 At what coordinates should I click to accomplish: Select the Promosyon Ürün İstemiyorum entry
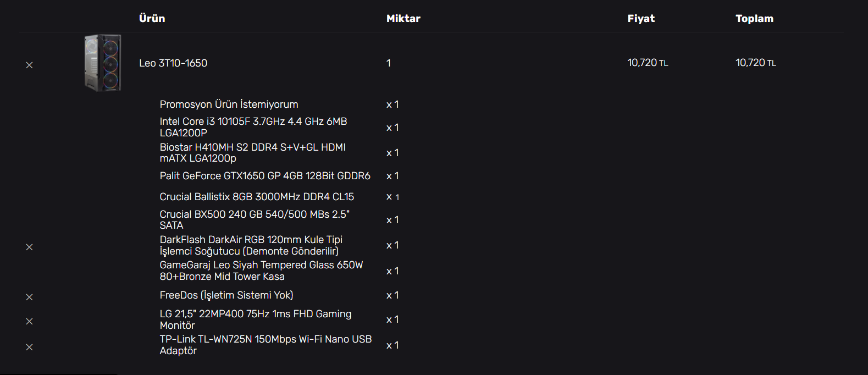click(229, 104)
